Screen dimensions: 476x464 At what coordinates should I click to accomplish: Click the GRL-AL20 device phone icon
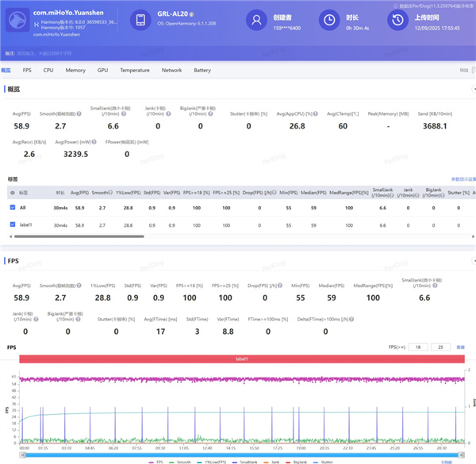click(x=139, y=21)
